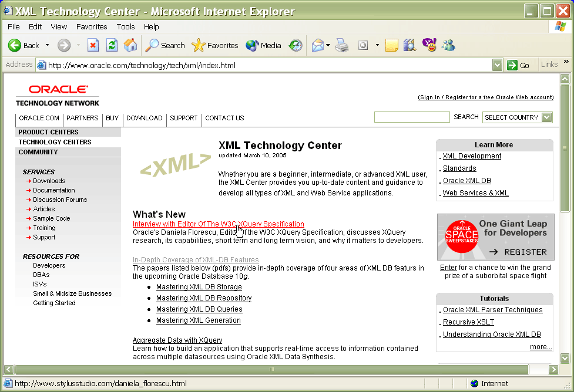The height and width of the screenshot is (392, 574).
Task: Click the Oracle site search input field
Action: (x=411, y=117)
